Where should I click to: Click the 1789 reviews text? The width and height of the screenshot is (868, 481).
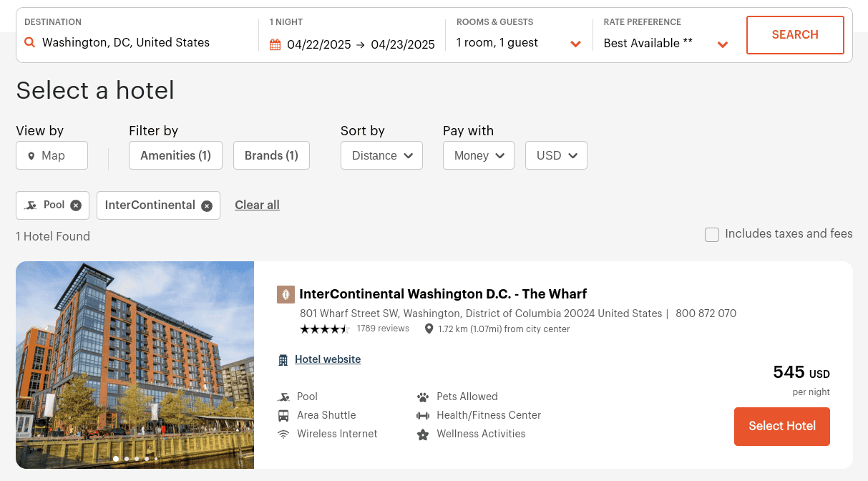(383, 329)
